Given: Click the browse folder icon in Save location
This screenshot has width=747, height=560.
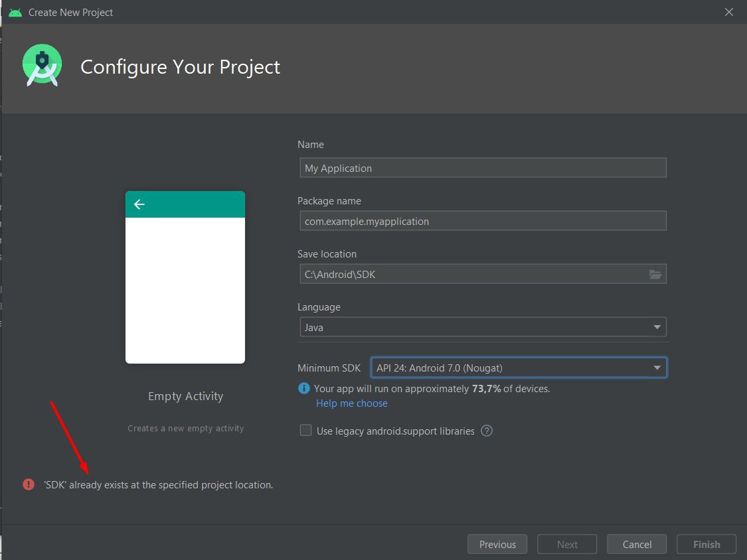Looking at the screenshot, I should pyautogui.click(x=655, y=274).
